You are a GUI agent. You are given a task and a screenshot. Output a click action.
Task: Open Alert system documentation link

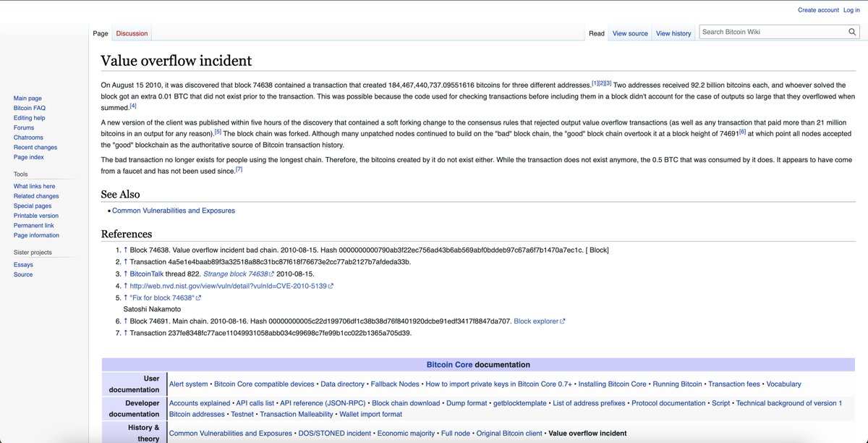coord(188,384)
